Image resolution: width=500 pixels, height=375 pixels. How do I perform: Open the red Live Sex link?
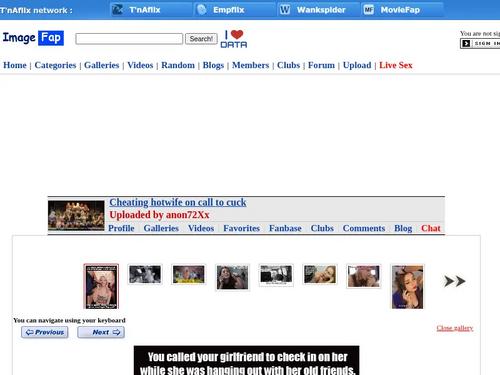tap(396, 65)
